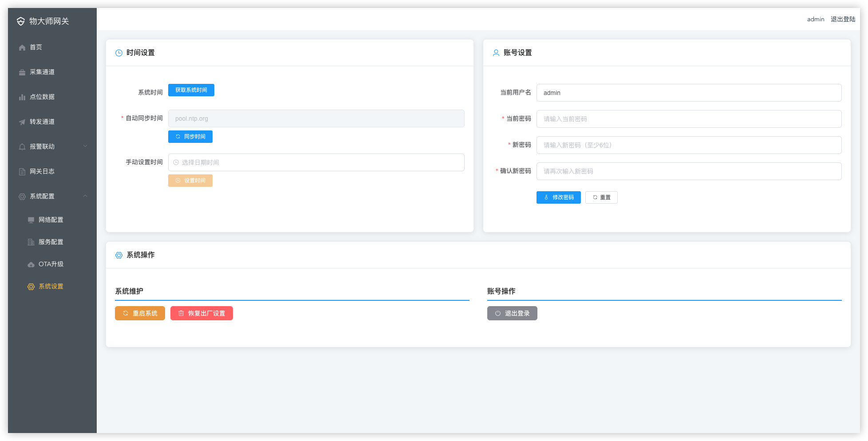Click the red 恢复出厂设置 button
This screenshot has height=441, width=868.
click(201, 313)
